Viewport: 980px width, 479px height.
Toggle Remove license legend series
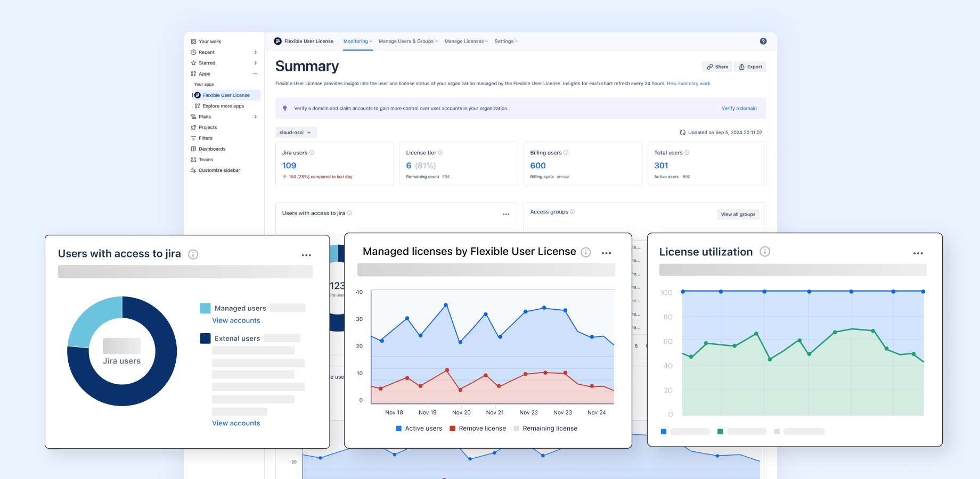coord(478,428)
